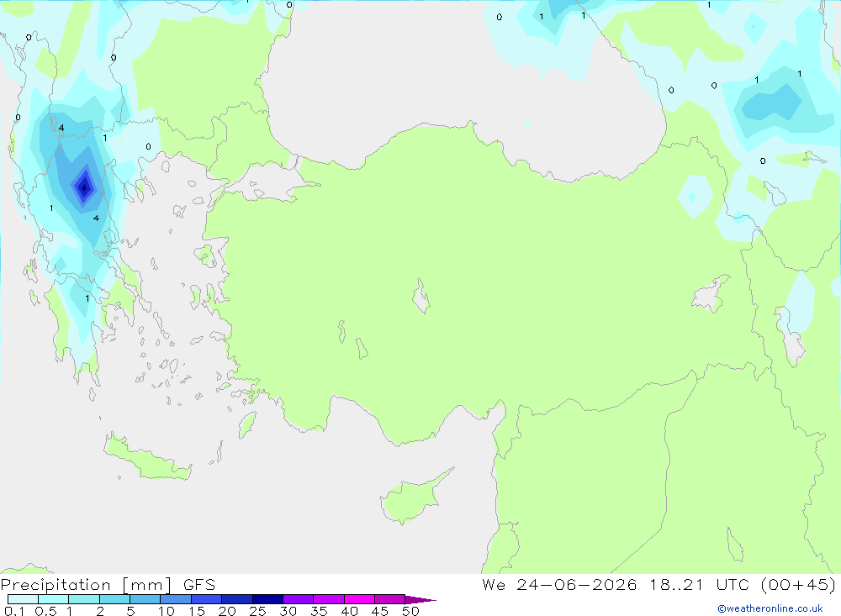Select the legend swatch between 20 and 25
This screenshot has width=841, height=616.
(x=236, y=599)
